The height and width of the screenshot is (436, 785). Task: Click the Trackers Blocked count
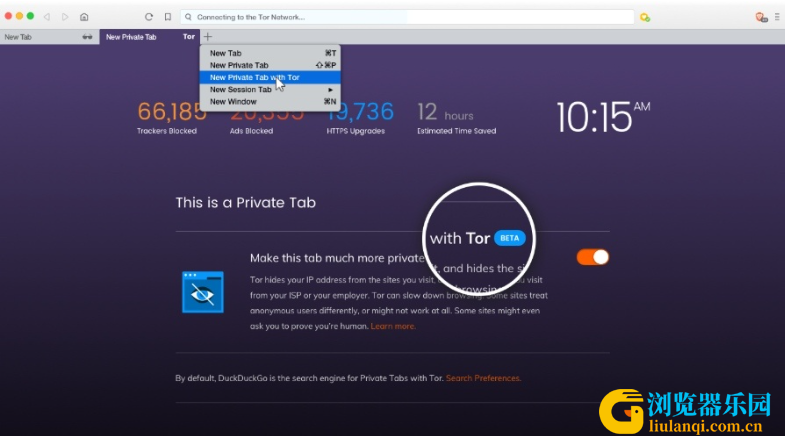(172, 111)
